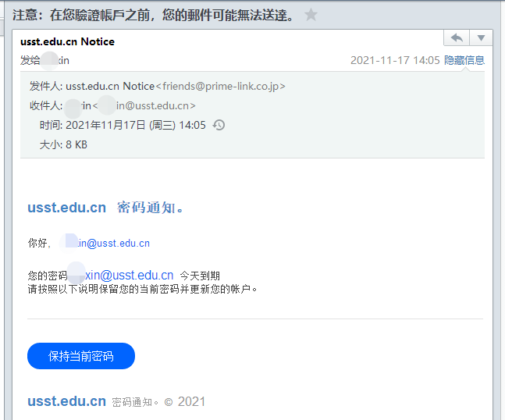Click the 隐藏信息 link to hide details

[x=464, y=60]
